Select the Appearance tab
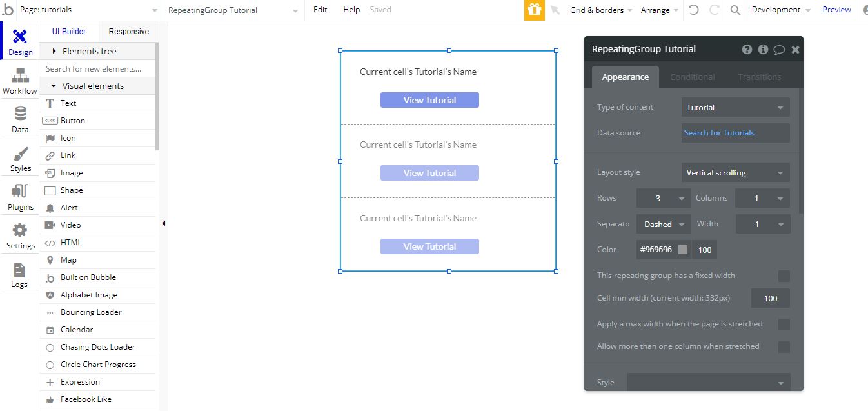The image size is (868, 411). [625, 77]
